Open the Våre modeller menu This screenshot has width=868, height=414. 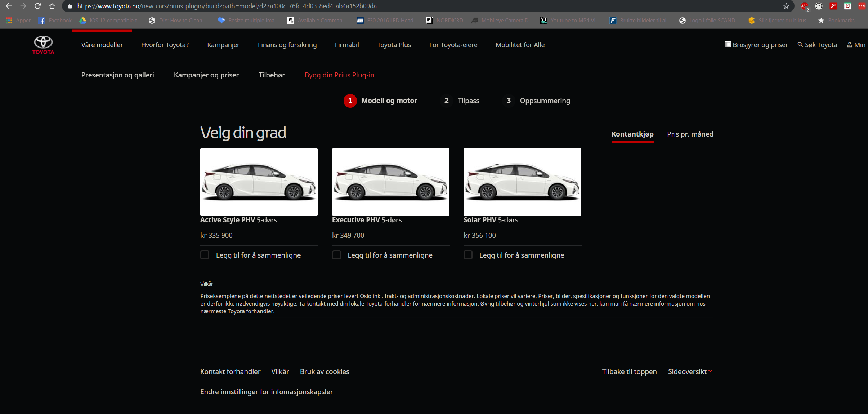tap(102, 45)
